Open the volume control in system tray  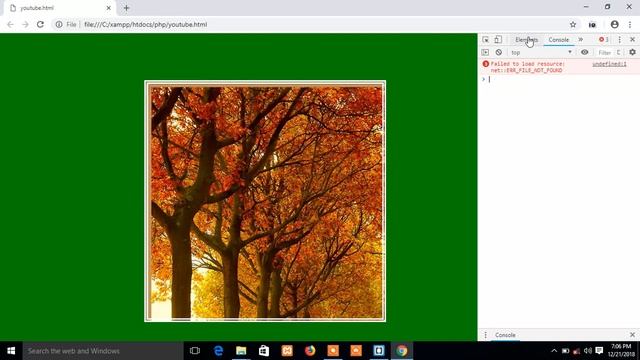tap(588, 351)
